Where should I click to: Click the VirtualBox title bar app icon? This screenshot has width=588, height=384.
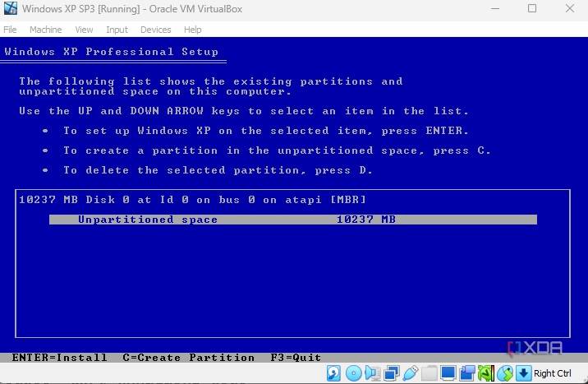[x=10, y=8]
